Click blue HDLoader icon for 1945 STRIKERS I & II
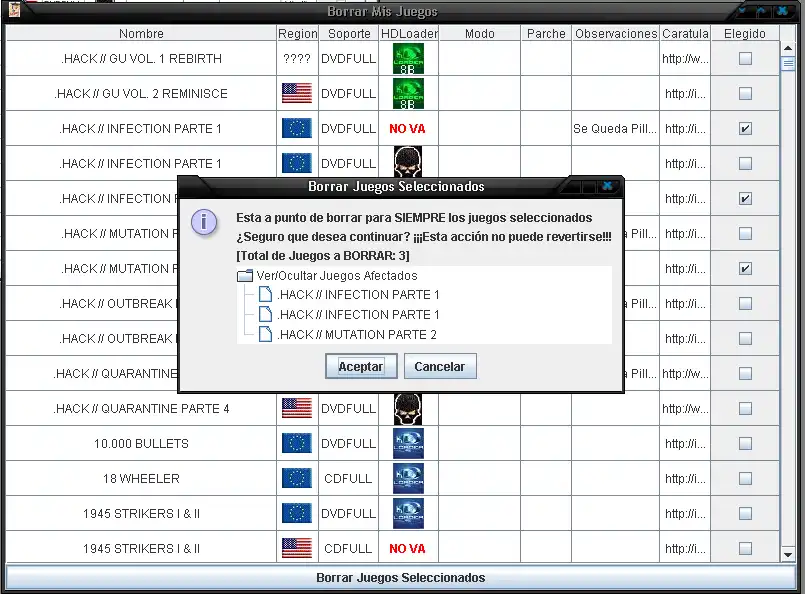 (x=408, y=513)
